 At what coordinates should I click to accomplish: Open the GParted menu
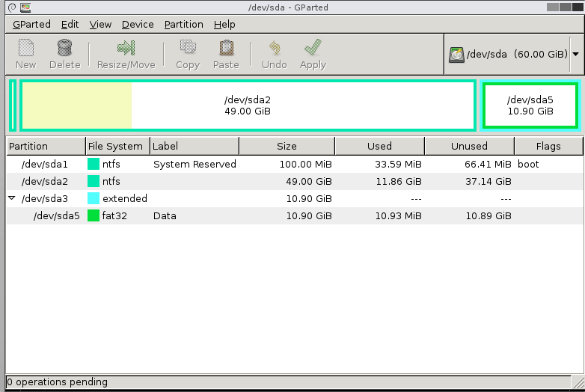pyautogui.click(x=31, y=24)
